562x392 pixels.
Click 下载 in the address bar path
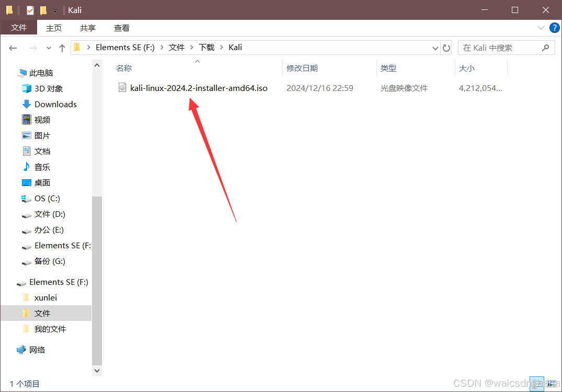click(207, 47)
